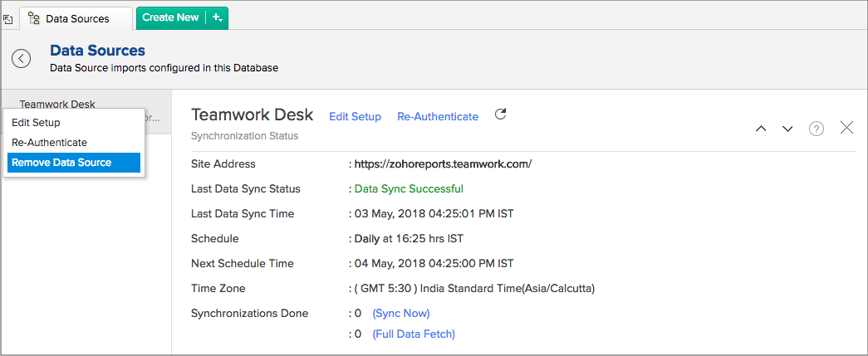Click the Create New button
The image size is (868, 356).
click(x=170, y=17)
